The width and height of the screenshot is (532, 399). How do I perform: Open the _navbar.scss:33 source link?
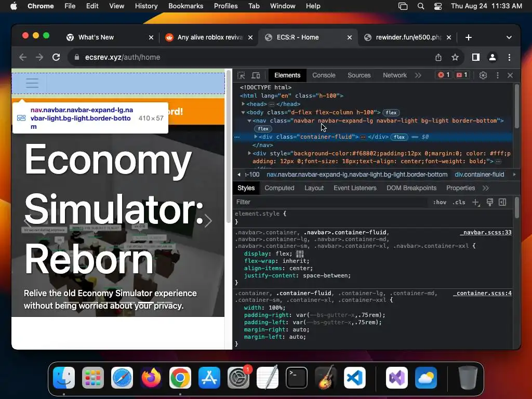click(x=486, y=232)
